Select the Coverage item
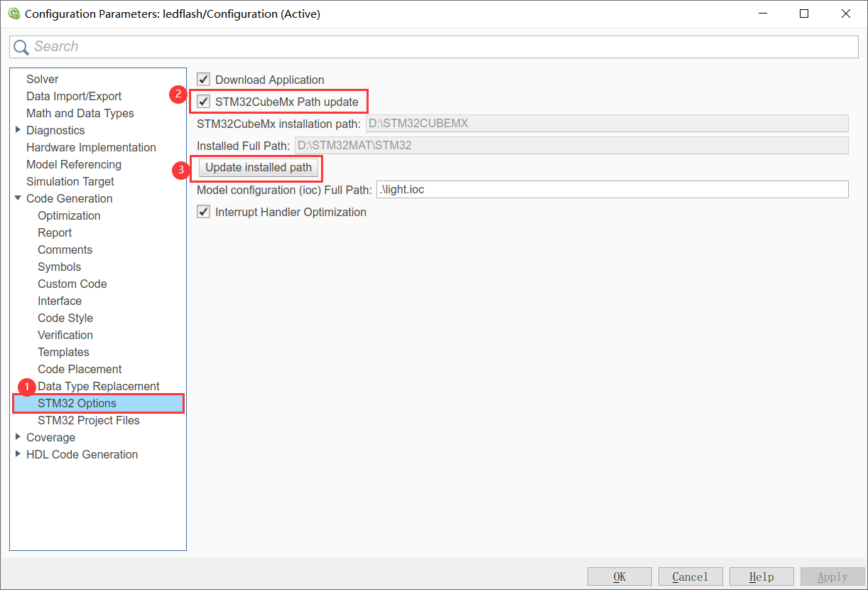 pyautogui.click(x=50, y=437)
